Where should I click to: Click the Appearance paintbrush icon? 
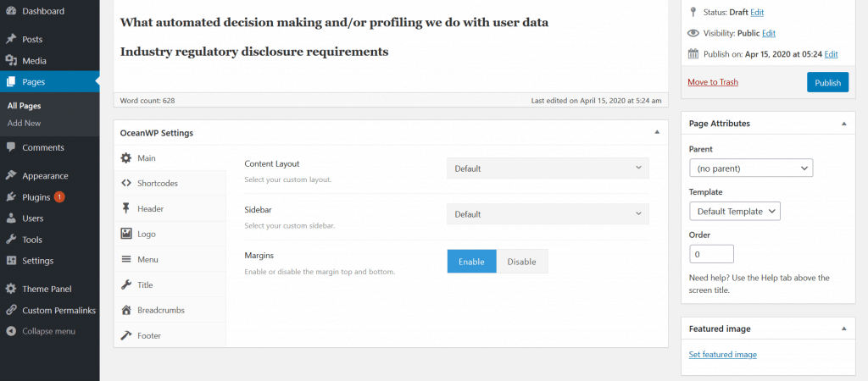11,176
